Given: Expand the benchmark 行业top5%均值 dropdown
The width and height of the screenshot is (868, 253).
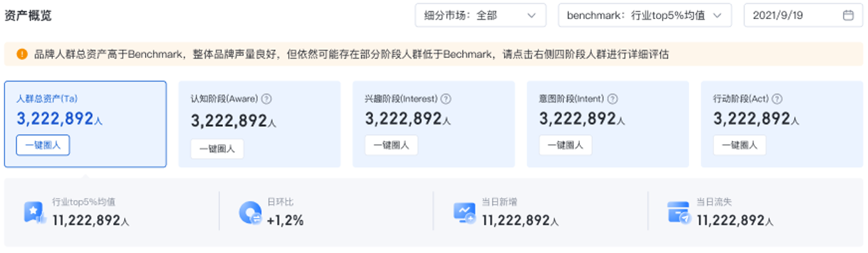Looking at the screenshot, I should click(645, 15).
